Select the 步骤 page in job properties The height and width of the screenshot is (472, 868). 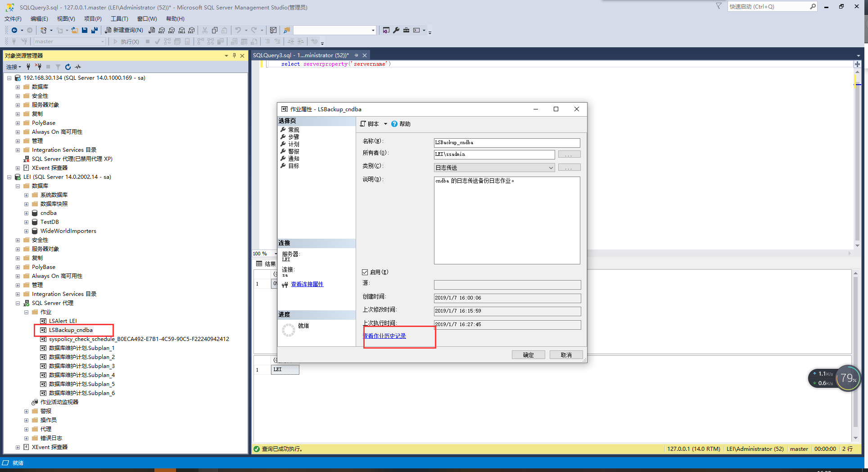coord(294,137)
